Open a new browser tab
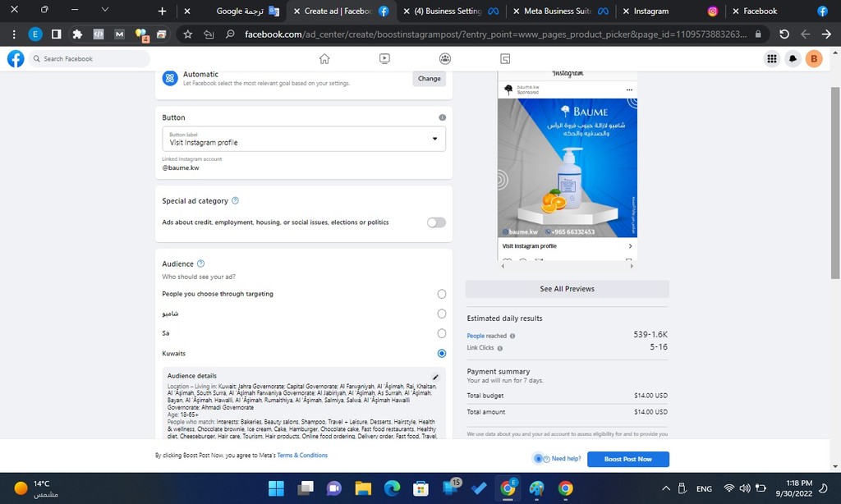Image resolution: width=841 pixels, height=504 pixels. coord(162,11)
